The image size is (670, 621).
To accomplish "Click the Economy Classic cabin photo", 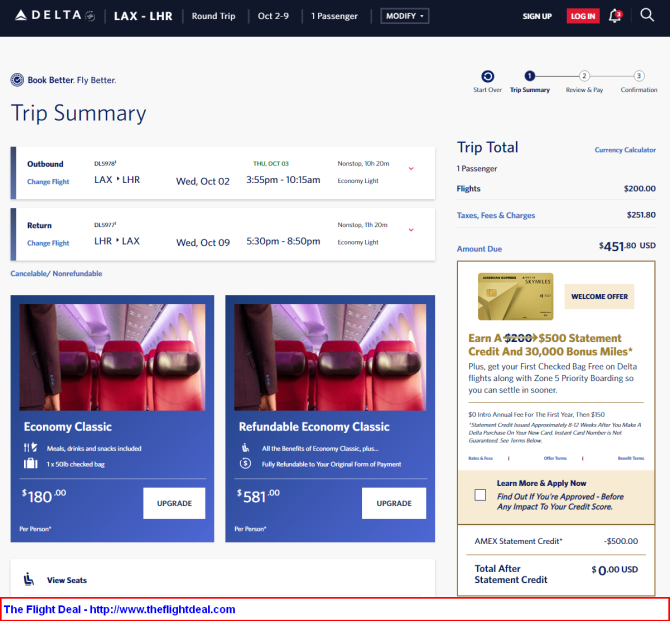I will point(112,357).
